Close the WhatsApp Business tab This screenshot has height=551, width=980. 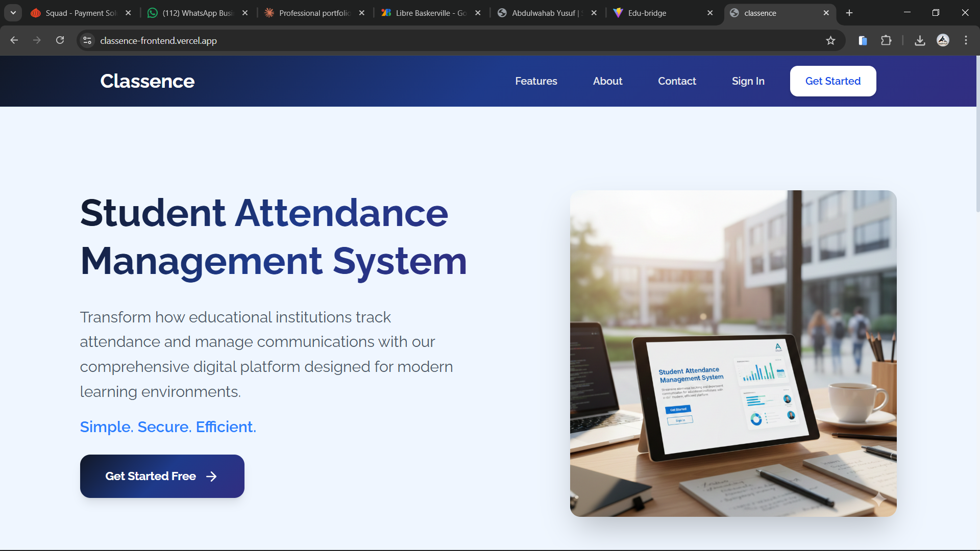(245, 13)
